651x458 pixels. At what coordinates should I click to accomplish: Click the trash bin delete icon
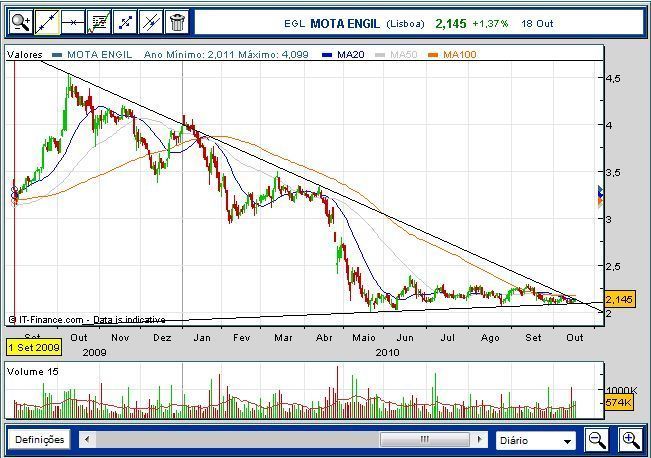tap(177, 22)
